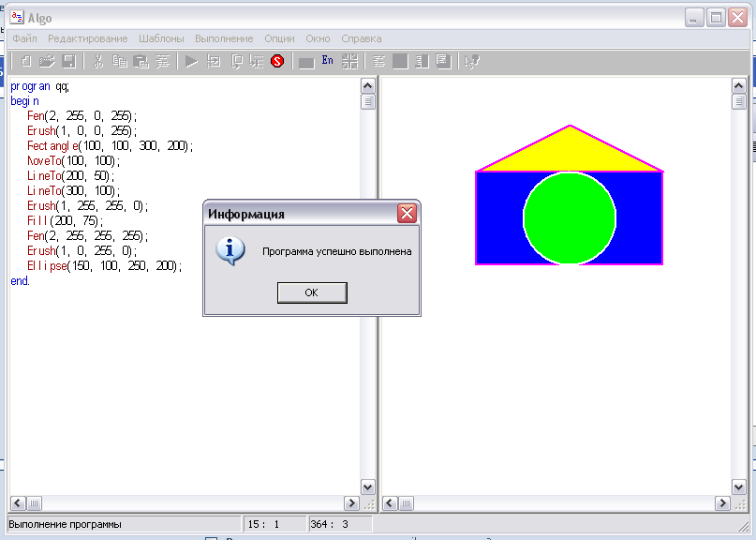Click the New file icon in toolbar
This screenshot has height=540, width=756.
[x=26, y=62]
